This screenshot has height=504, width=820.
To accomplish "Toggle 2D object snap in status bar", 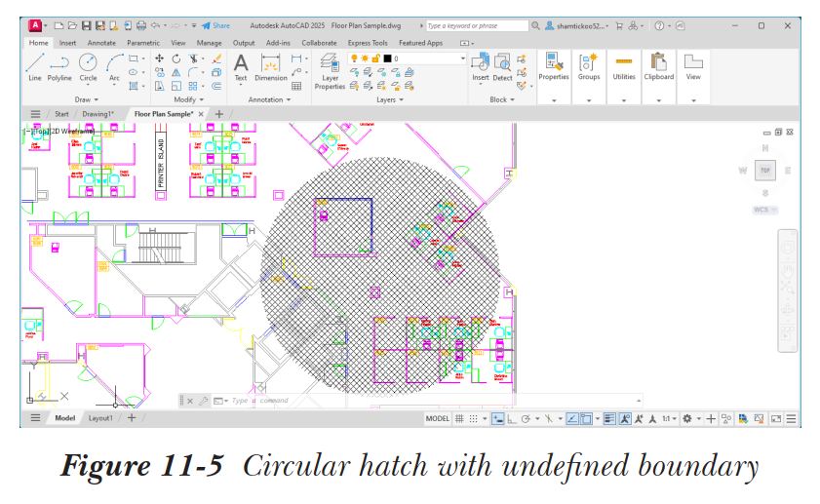I will pyautogui.click(x=586, y=419).
